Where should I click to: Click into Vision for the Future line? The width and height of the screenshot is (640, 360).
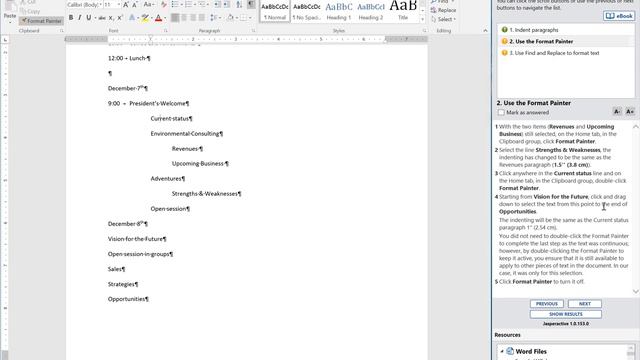137,239
